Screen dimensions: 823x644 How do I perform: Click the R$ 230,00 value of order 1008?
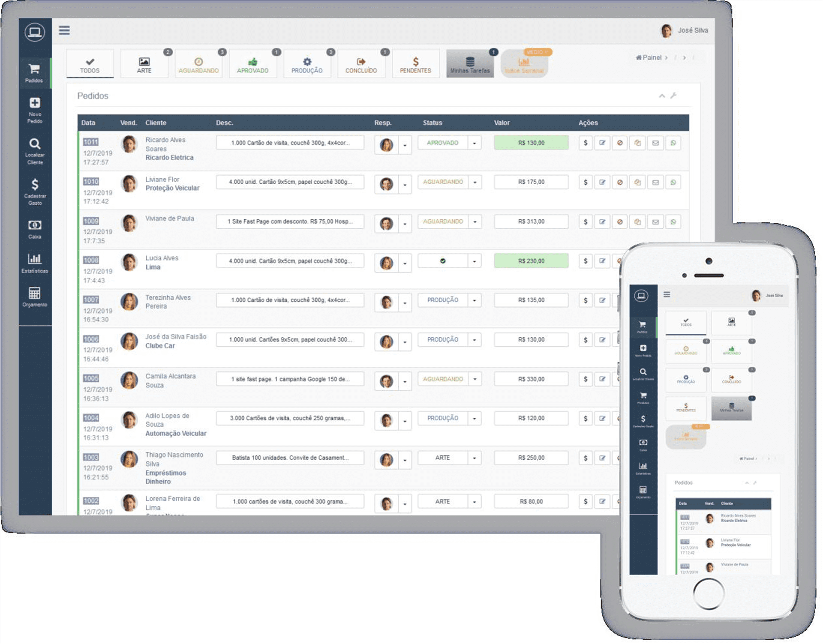531,261
